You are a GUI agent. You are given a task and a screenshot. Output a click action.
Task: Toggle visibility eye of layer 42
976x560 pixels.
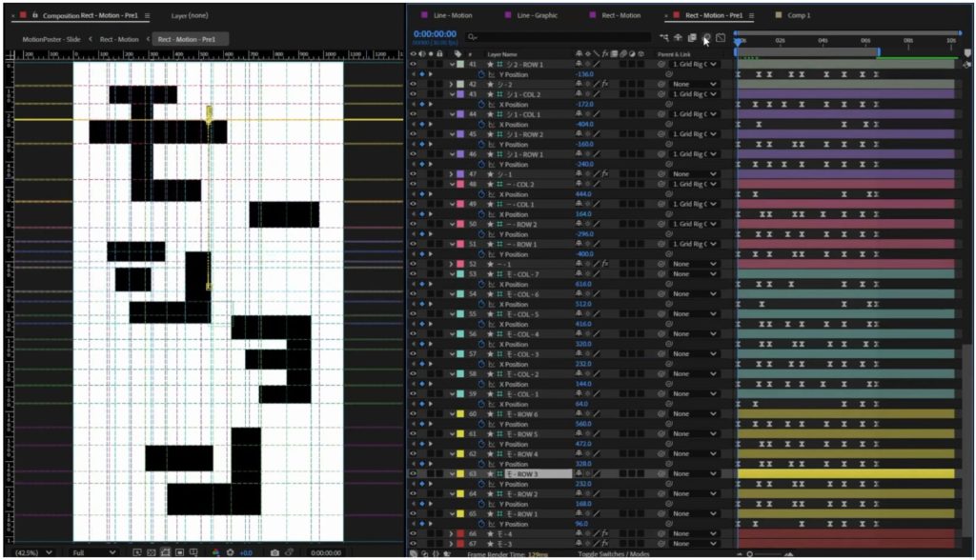click(x=413, y=84)
